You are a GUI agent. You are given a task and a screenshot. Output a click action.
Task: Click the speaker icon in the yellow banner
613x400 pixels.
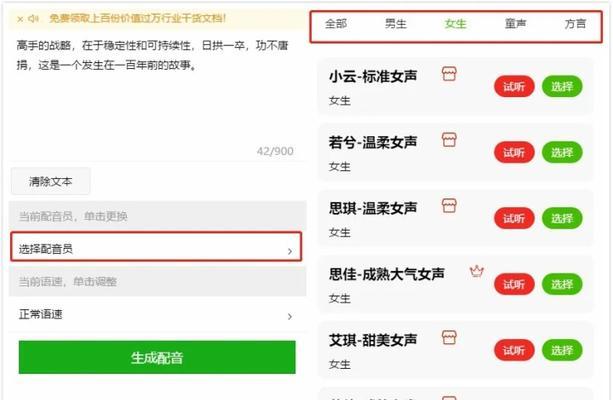pyautogui.click(x=34, y=18)
